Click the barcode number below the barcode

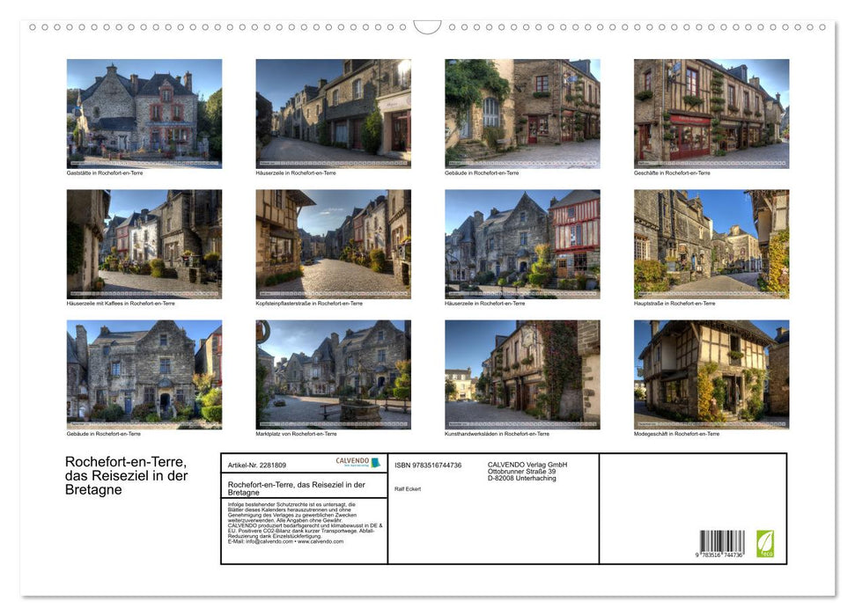719,555
